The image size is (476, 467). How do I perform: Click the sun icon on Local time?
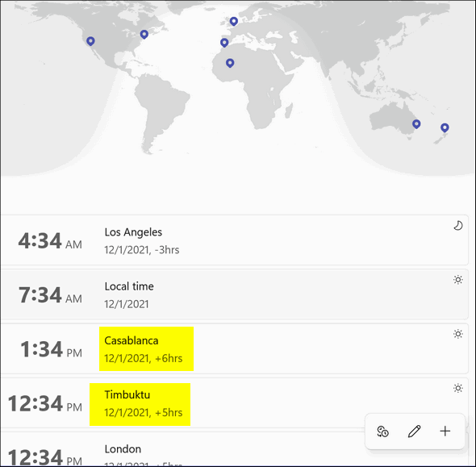pos(458,280)
